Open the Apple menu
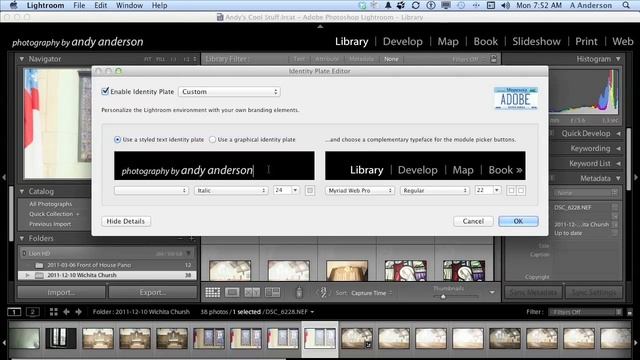 point(13,5)
